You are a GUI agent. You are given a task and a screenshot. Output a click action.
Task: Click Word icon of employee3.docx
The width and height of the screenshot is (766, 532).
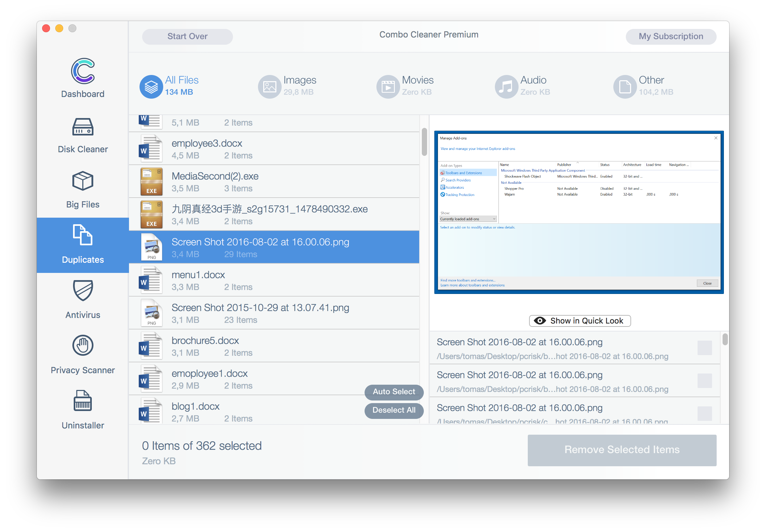coord(151,148)
